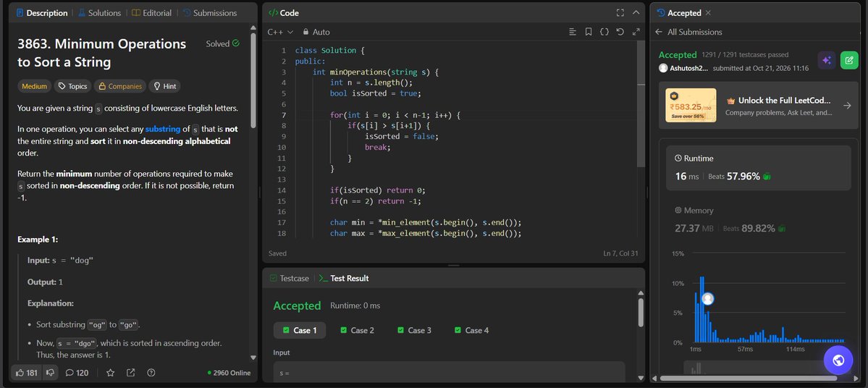Click the 2960 Online indicator
This screenshot has height=388, width=868.
(x=229, y=373)
